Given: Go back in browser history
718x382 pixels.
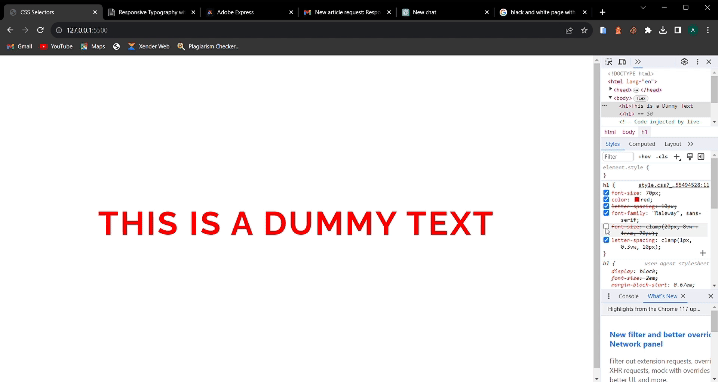Looking at the screenshot, I should click(11, 30).
